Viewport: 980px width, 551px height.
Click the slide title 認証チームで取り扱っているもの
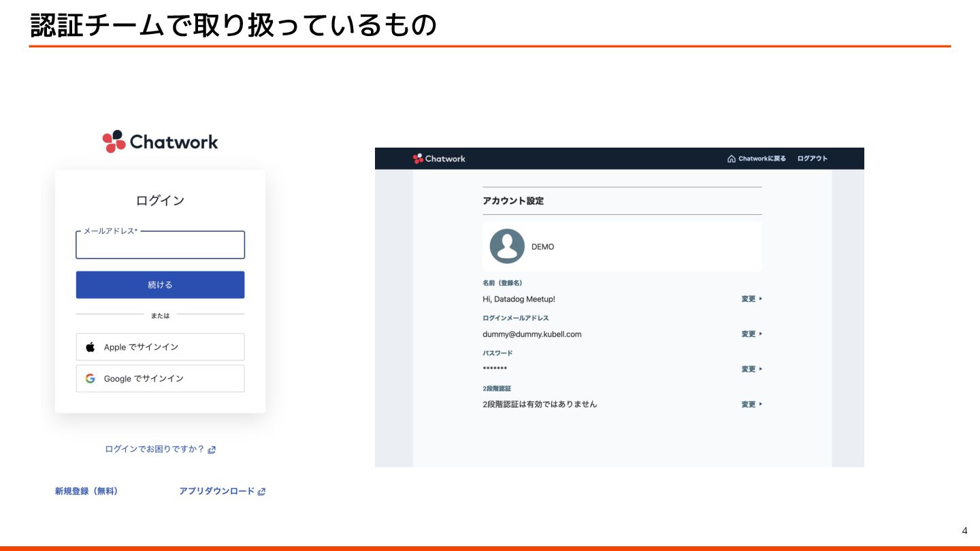[233, 24]
